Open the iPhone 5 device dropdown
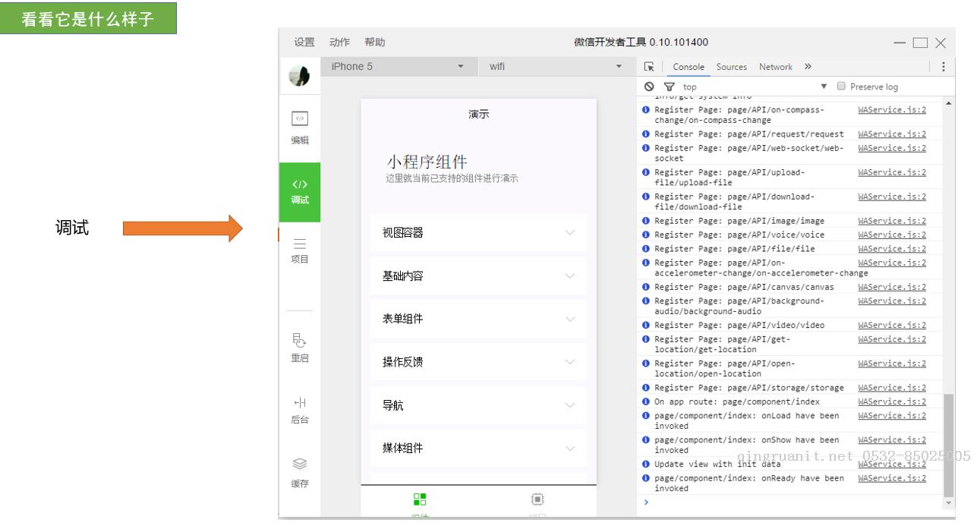 pos(399,67)
